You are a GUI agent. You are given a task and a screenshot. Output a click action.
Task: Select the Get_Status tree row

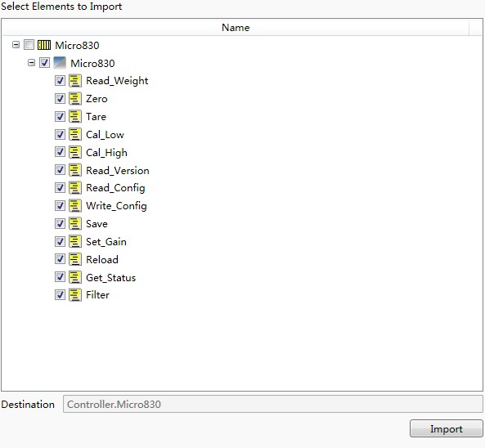click(x=110, y=277)
